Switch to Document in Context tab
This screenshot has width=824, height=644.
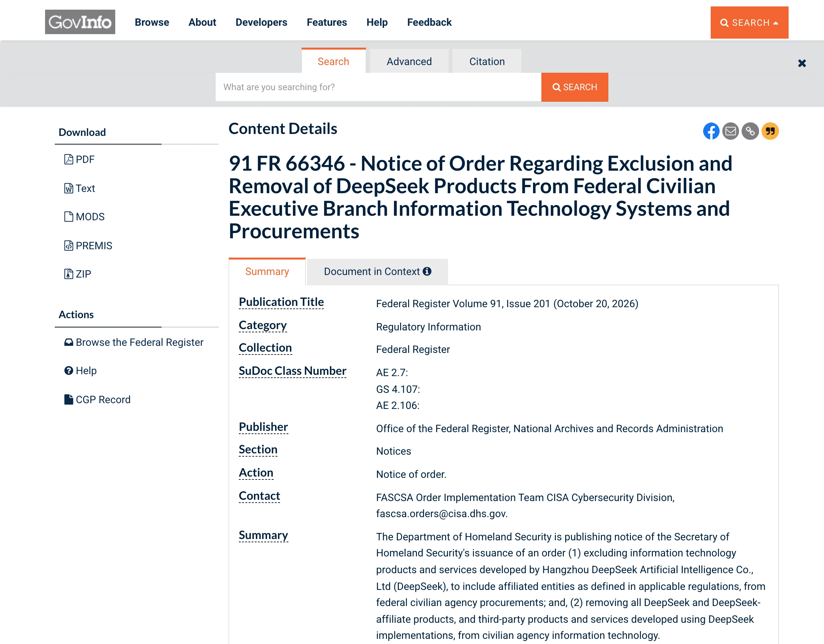pos(377,271)
